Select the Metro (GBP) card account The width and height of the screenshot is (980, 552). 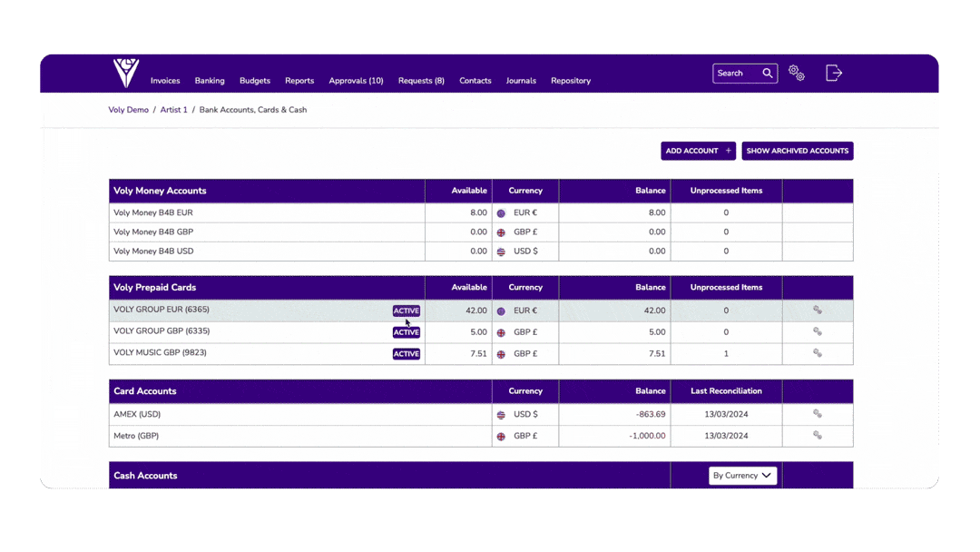click(x=136, y=436)
